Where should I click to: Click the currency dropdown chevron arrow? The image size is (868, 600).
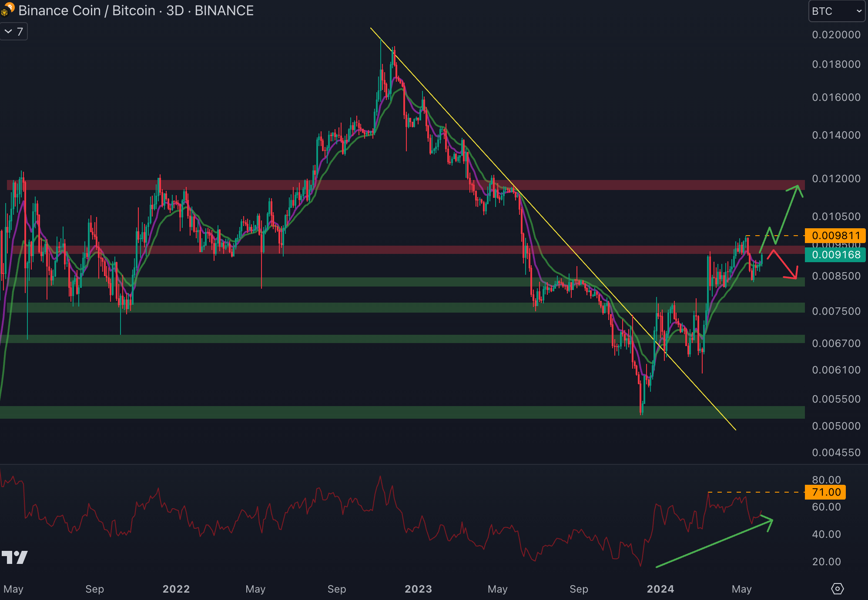(x=859, y=11)
